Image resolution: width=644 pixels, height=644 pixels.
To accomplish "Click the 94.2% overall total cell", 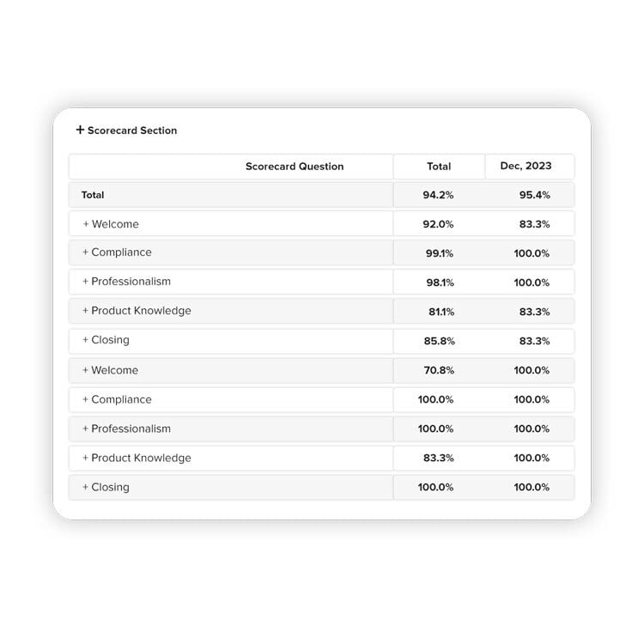I will pyautogui.click(x=438, y=195).
